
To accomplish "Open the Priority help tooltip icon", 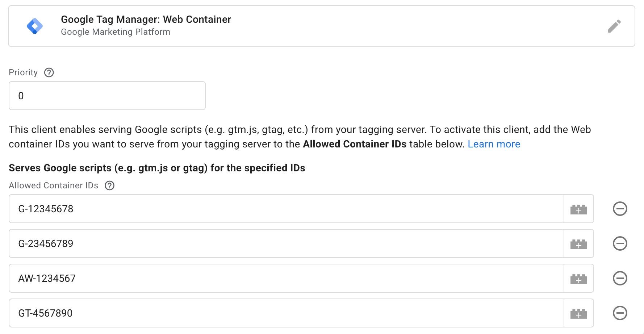I will pyautogui.click(x=49, y=72).
